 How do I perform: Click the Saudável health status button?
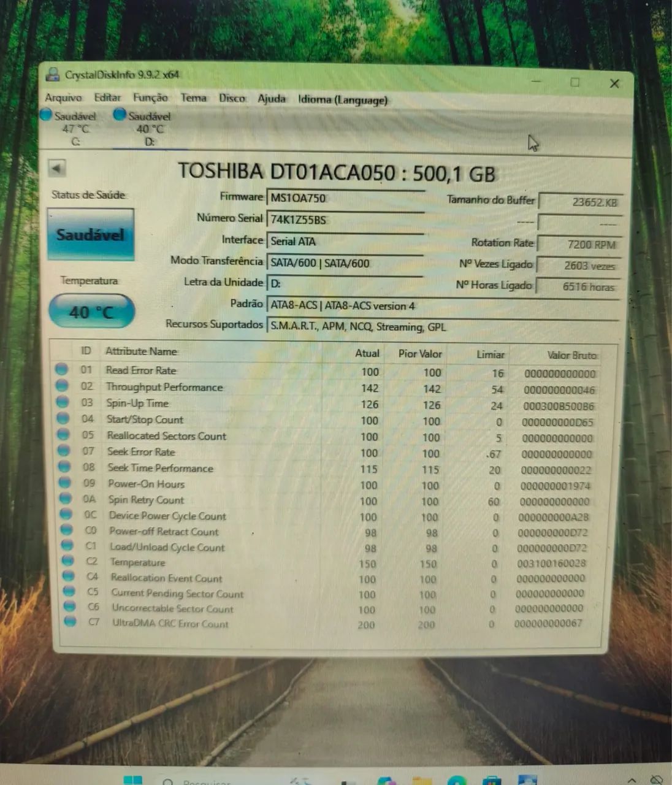point(91,234)
